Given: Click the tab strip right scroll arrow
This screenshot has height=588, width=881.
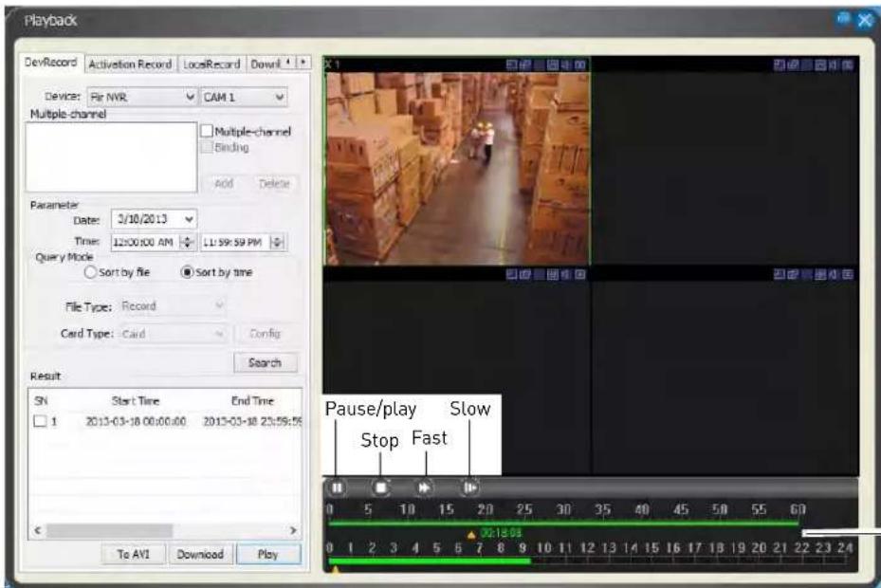Looking at the screenshot, I should pyautogui.click(x=303, y=63).
